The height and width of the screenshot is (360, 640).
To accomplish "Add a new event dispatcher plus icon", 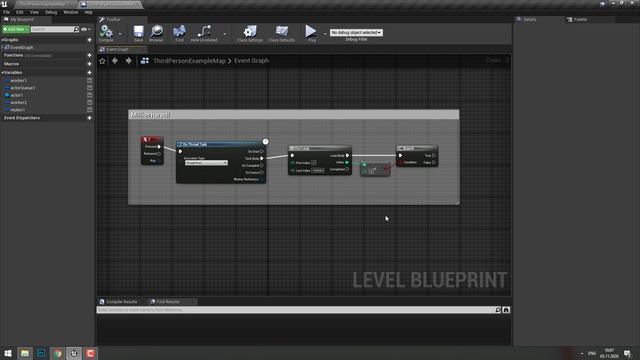I will 89,118.
